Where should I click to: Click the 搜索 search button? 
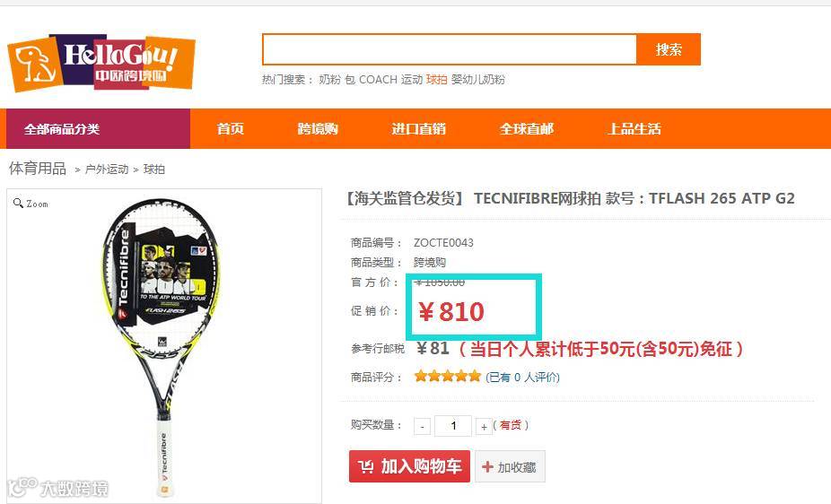[669, 49]
